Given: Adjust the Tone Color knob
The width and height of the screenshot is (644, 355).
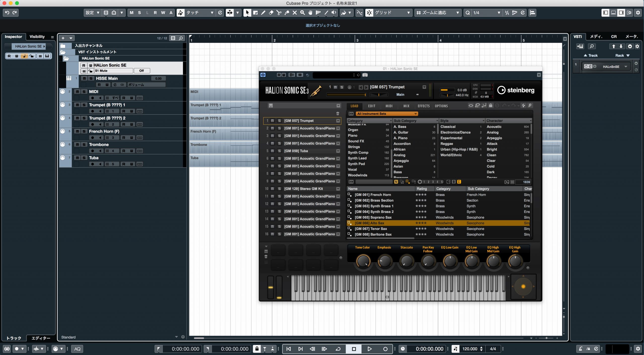Looking at the screenshot, I should (x=363, y=261).
